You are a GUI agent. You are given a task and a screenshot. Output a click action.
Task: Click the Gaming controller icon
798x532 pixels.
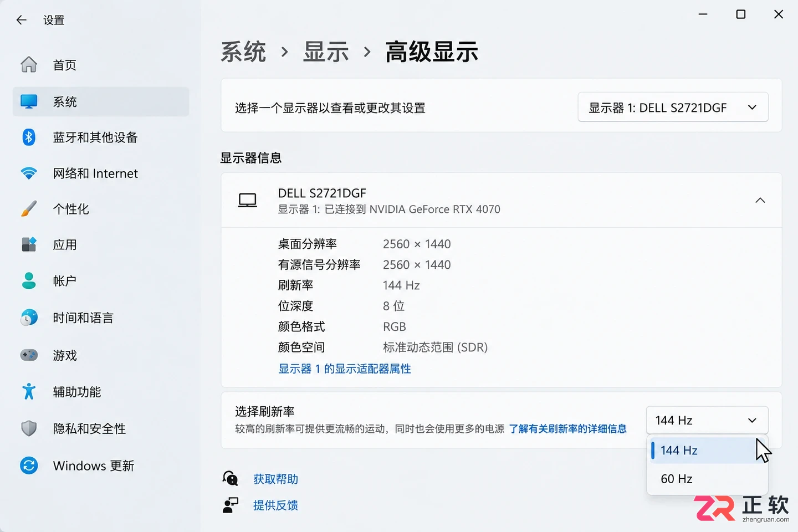click(29, 355)
